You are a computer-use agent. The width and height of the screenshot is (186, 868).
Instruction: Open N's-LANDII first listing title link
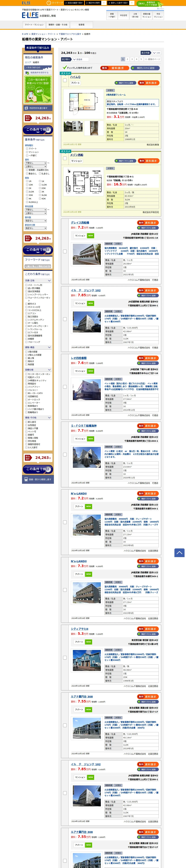(79, 493)
